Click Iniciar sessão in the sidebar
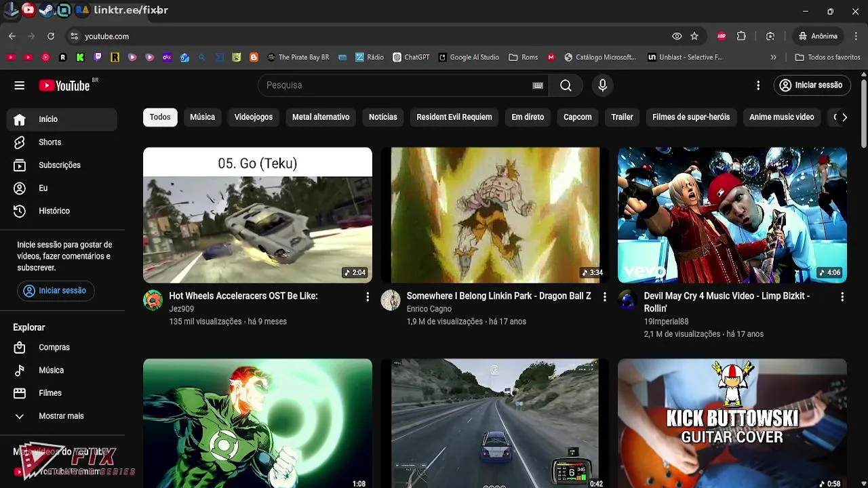Screen dimensions: 868x488 [x=56, y=291]
